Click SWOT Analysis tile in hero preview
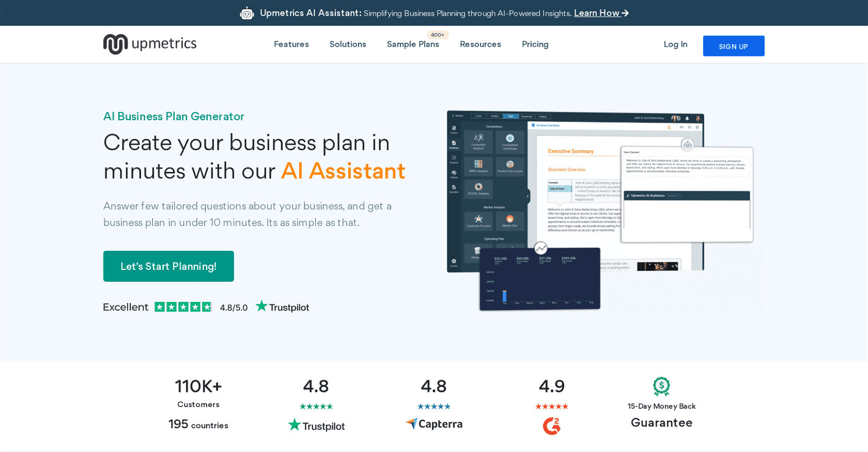The height and width of the screenshot is (452, 868). click(x=478, y=166)
